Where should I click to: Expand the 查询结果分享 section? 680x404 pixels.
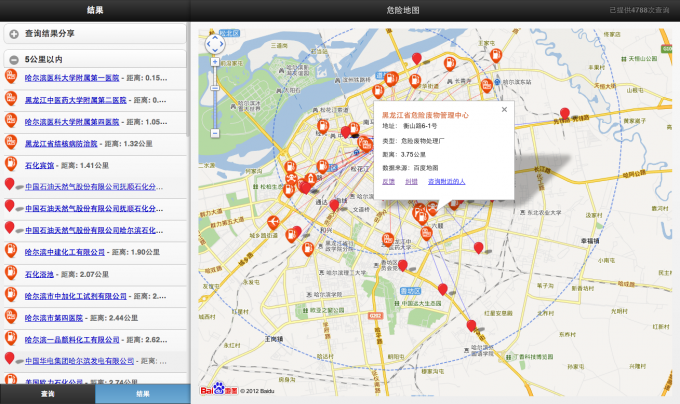coord(95,33)
